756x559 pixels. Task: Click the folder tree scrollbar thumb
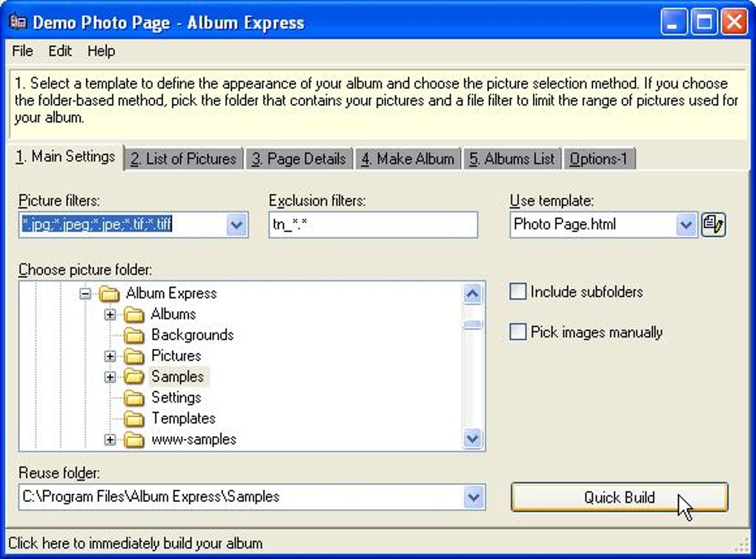[x=473, y=325]
